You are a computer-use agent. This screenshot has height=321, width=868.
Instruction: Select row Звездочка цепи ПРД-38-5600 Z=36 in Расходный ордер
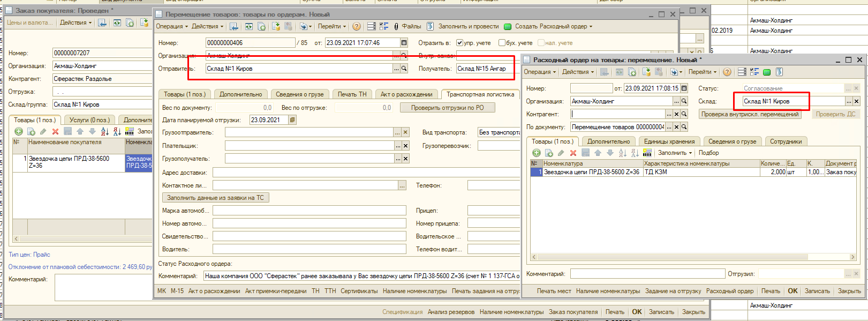pyautogui.click(x=694, y=172)
